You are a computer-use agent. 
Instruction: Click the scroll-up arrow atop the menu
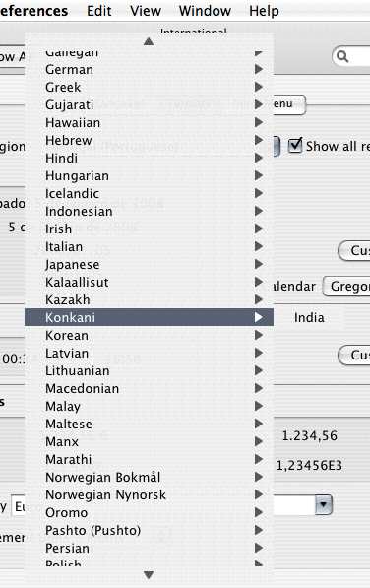point(149,41)
